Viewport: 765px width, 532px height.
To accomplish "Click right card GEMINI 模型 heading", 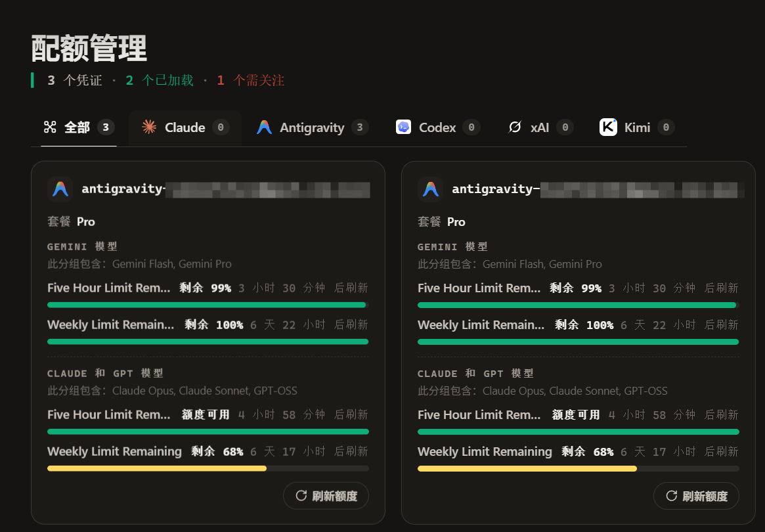I will click(452, 246).
